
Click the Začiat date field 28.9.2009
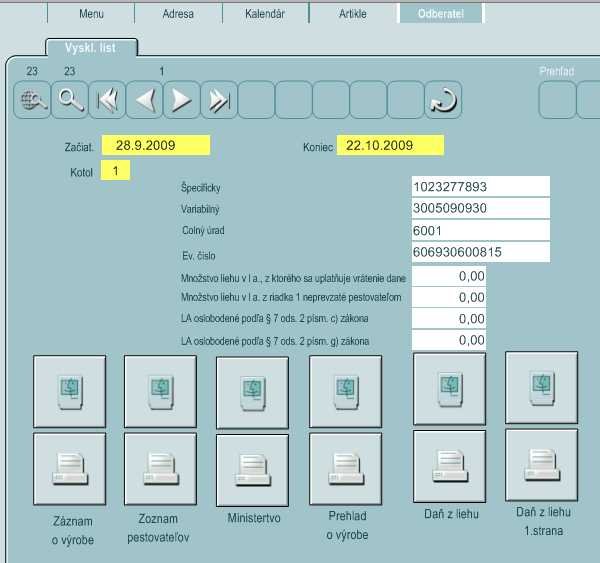156,145
